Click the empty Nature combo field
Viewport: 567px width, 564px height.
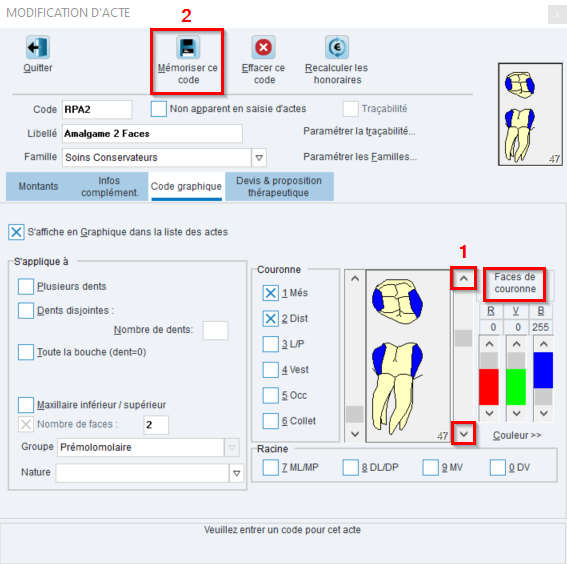[x=142, y=473]
